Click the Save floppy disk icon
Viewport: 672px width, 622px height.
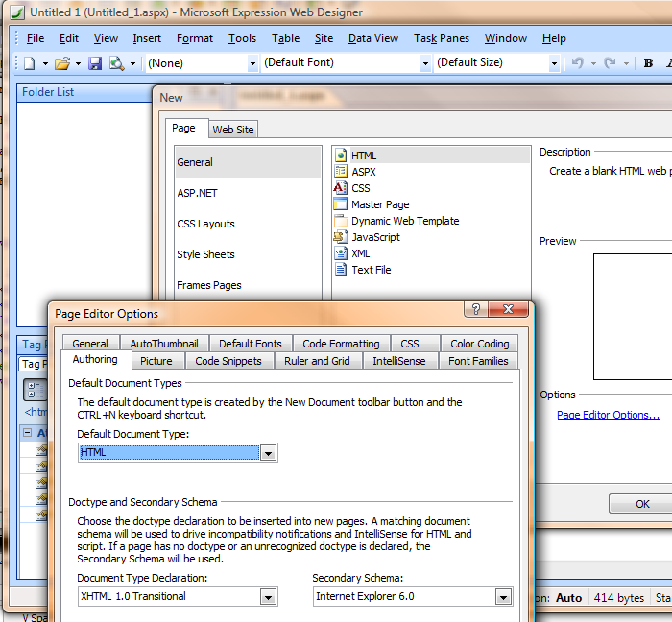pyautogui.click(x=95, y=63)
